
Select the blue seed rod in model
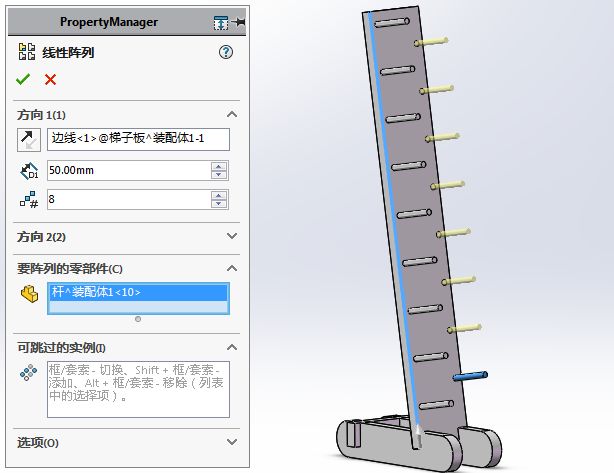coord(470,376)
